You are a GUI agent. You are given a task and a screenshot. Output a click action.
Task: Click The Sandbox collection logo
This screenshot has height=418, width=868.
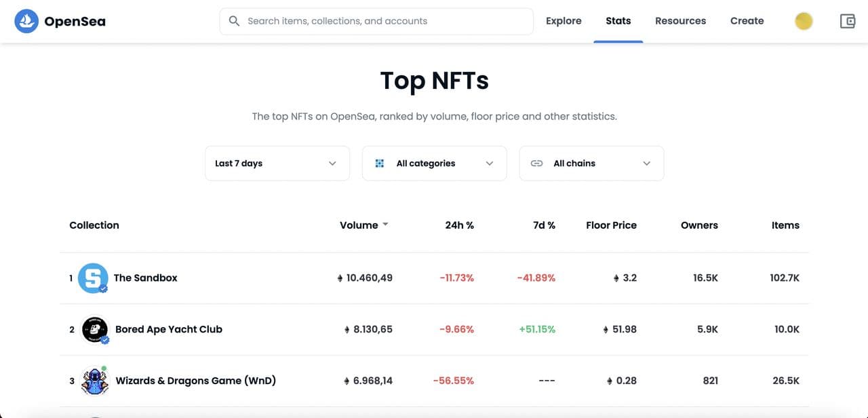click(x=93, y=278)
